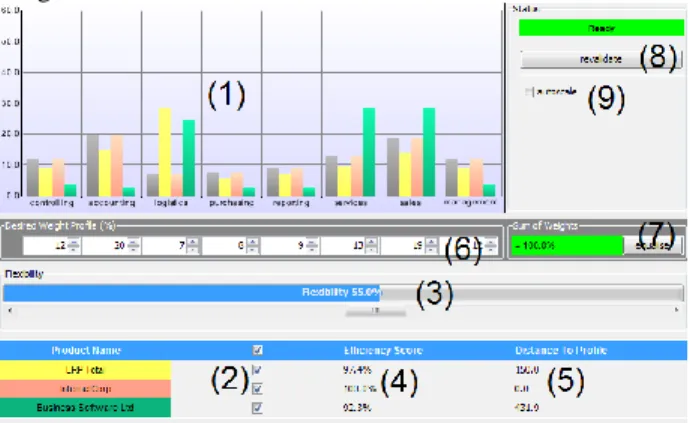Click the purchasing label on chart axis
Image resolution: width=690 pixels, height=423 pixels.
click(x=231, y=203)
